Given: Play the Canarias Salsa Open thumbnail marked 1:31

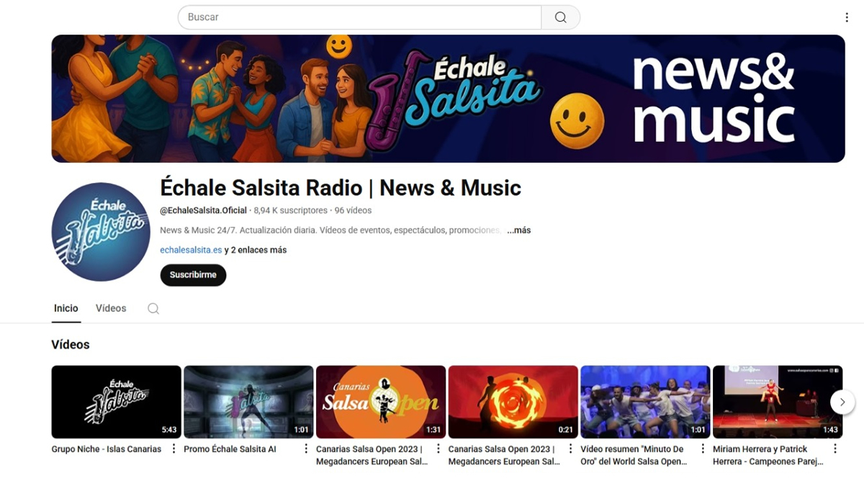Looking at the screenshot, I should (x=381, y=402).
